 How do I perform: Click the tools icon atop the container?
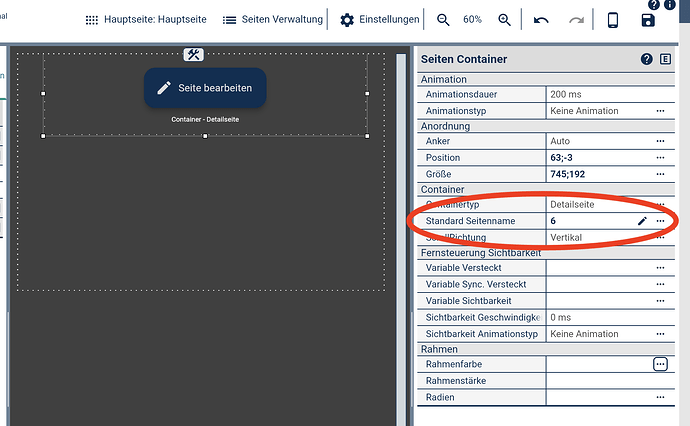click(x=194, y=55)
